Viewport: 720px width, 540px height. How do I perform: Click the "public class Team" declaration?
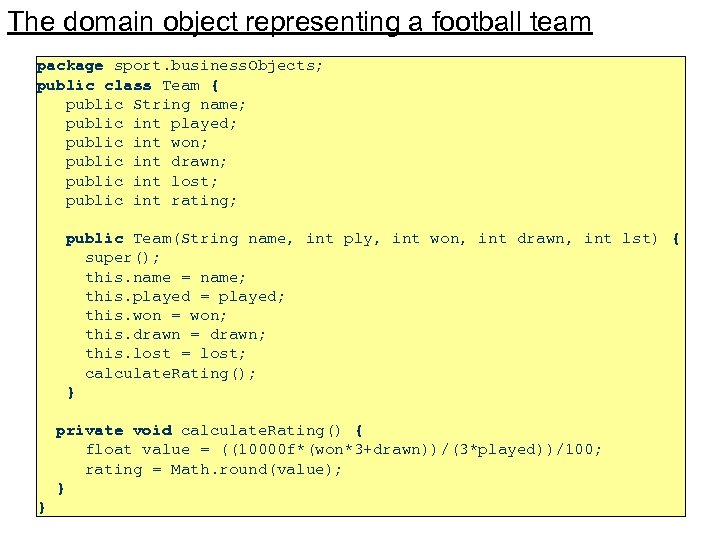[x=127, y=85]
